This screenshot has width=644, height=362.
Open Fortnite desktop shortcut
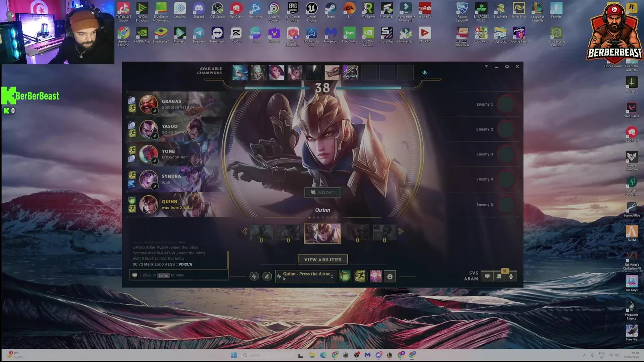tap(556, 11)
